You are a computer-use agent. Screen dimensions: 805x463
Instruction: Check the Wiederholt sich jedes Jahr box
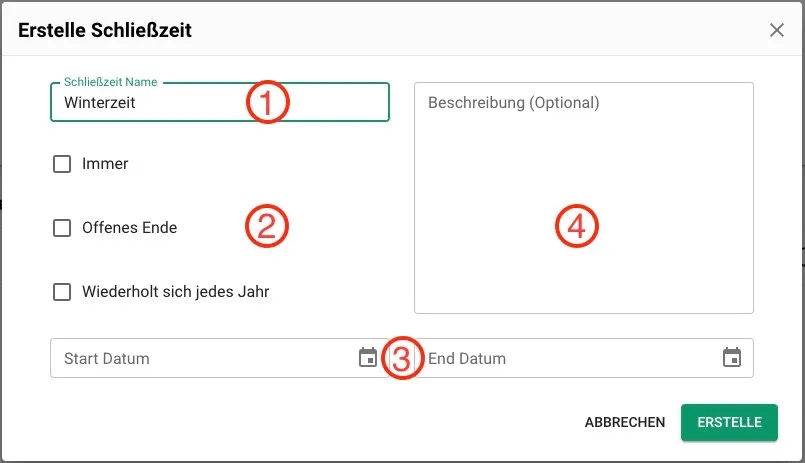click(x=62, y=292)
